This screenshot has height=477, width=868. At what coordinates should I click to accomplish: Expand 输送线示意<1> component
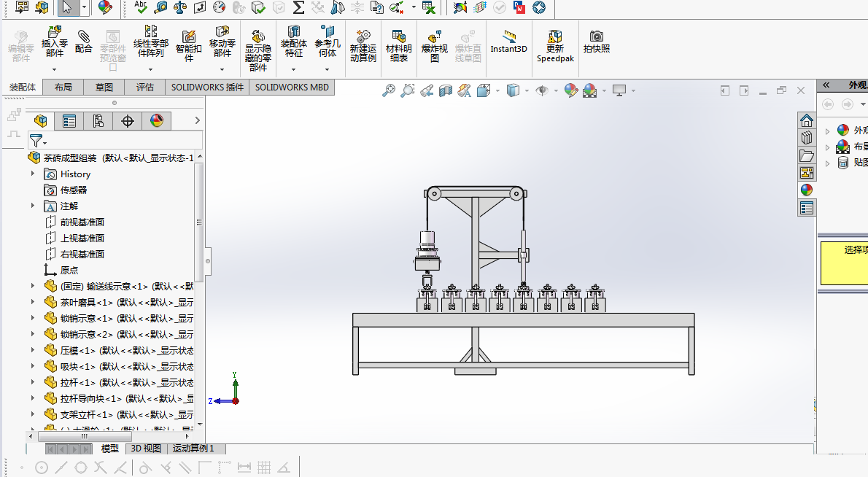(33, 286)
